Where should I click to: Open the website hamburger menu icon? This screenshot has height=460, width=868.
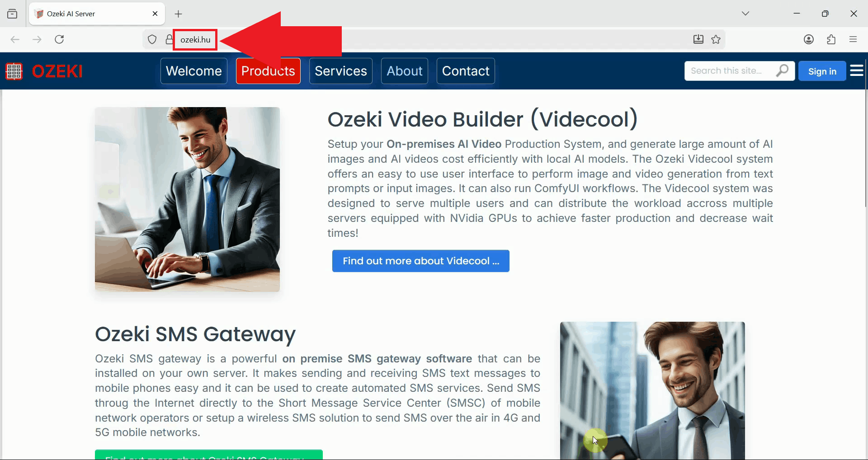click(857, 70)
